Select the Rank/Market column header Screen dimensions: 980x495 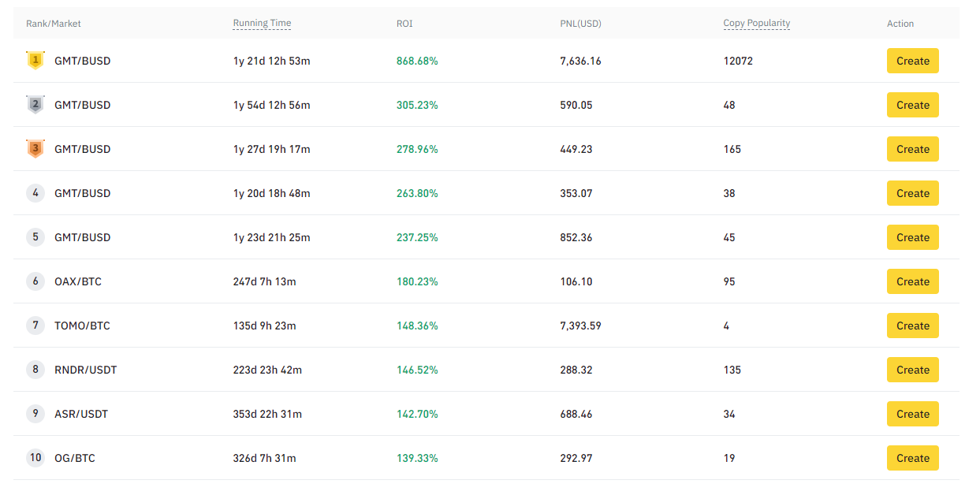pos(52,23)
